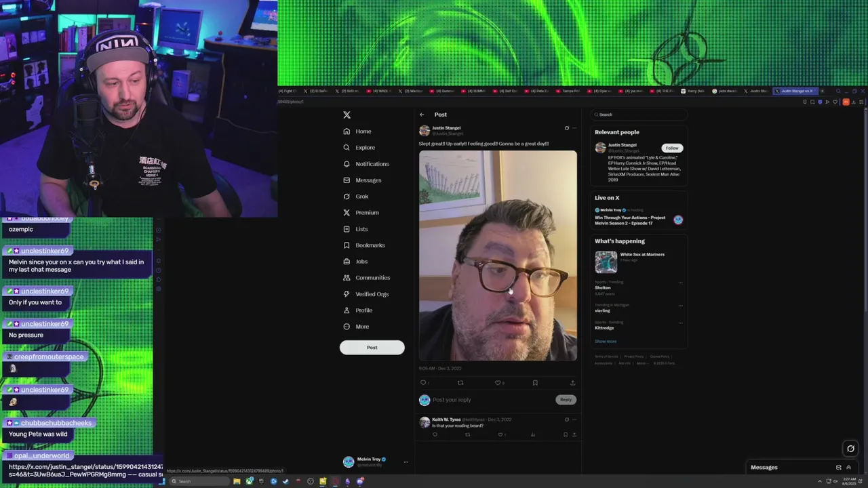Like Keith W. Tyras's comment
Image resolution: width=868 pixels, height=488 pixels.
coord(500,434)
